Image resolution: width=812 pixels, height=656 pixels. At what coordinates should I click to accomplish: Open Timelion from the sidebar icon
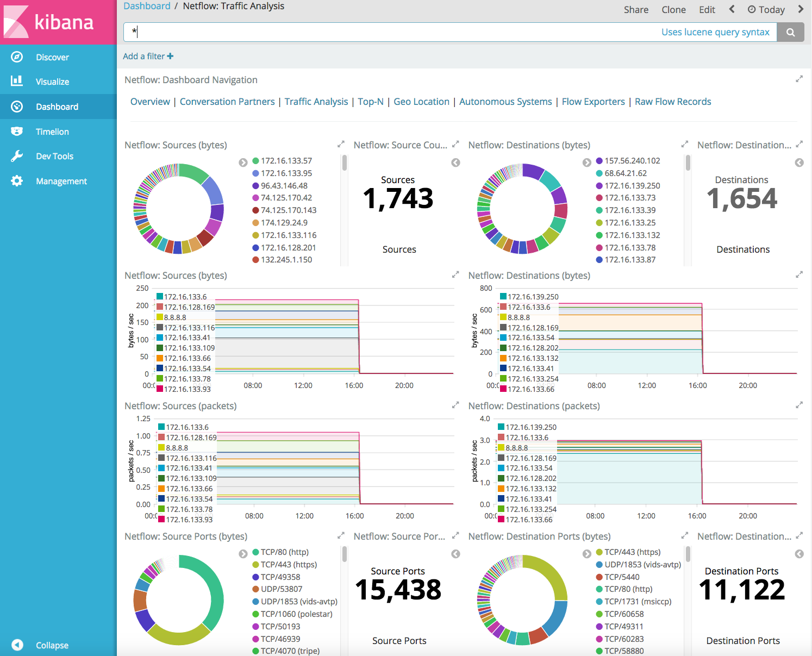point(17,132)
